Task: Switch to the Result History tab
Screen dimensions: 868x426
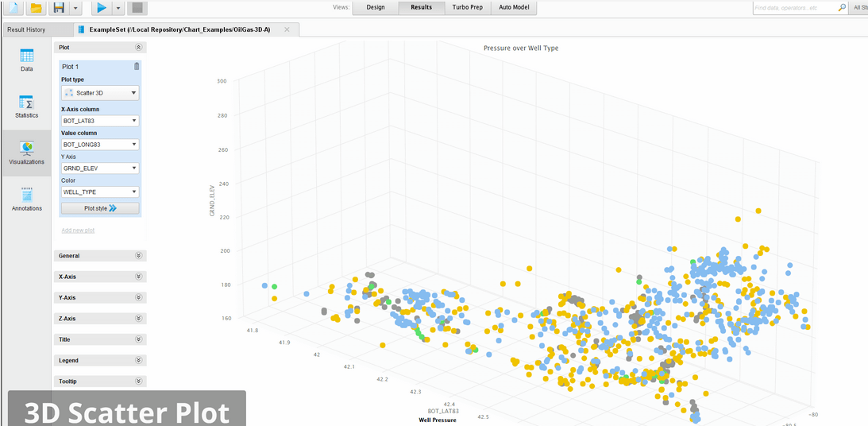Action: coord(37,29)
